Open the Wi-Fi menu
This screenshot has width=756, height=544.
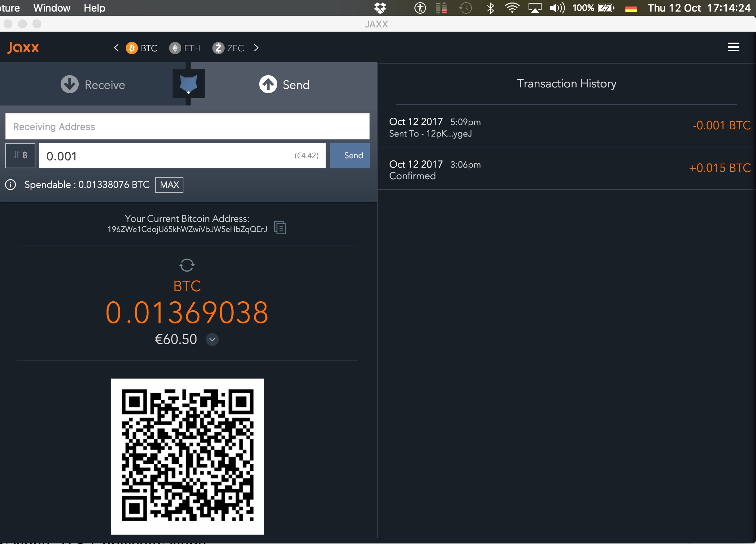512,8
